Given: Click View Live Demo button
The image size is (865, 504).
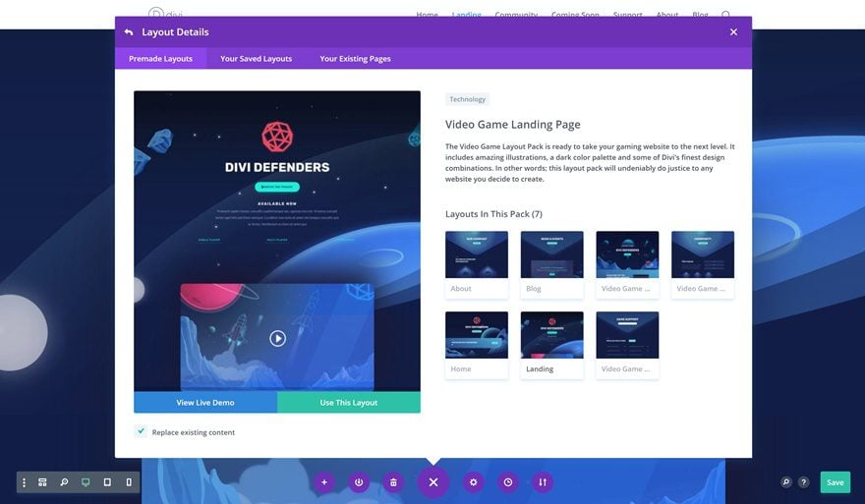Looking at the screenshot, I should pos(205,403).
